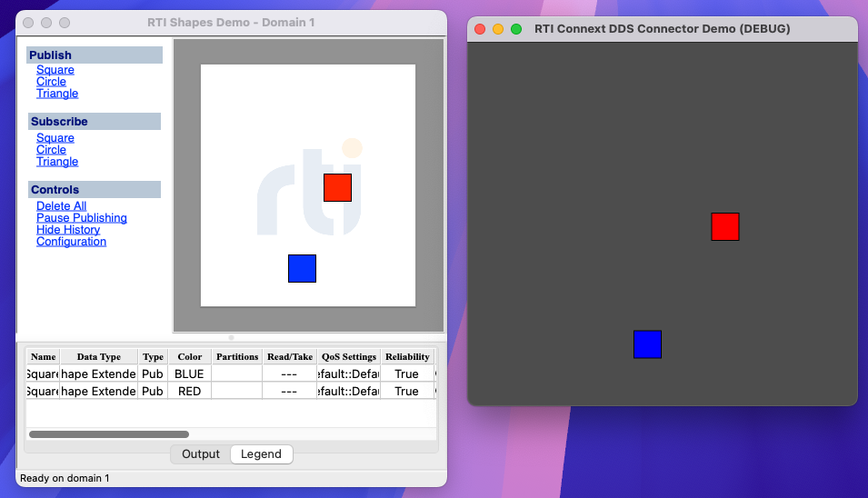Click blue square in Connector Demo window
This screenshot has height=498, width=868.
tap(648, 344)
